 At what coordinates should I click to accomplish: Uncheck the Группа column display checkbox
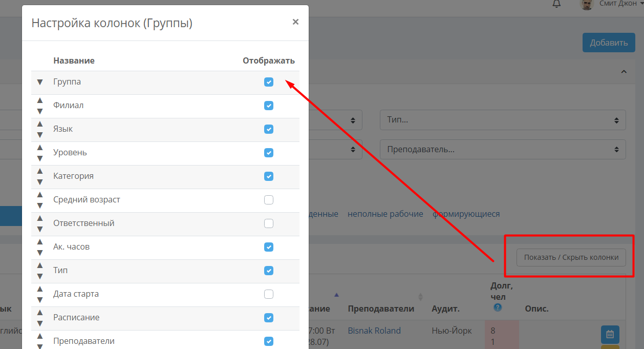(x=269, y=82)
